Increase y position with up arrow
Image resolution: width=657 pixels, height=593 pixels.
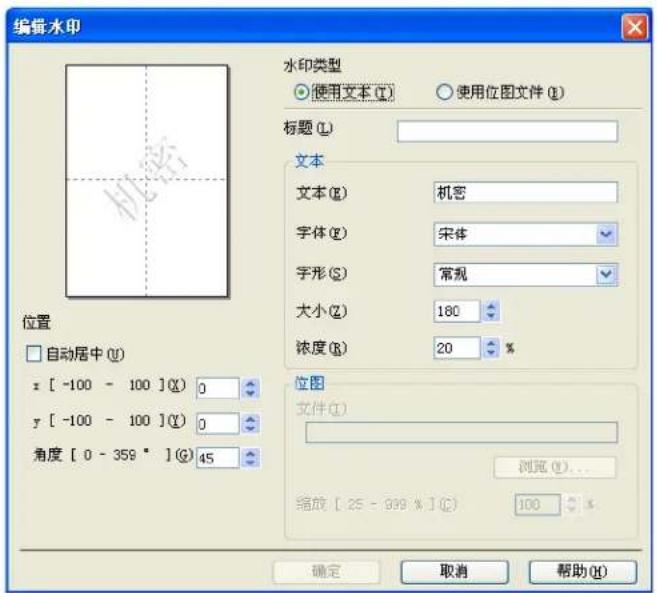click(x=251, y=419)
